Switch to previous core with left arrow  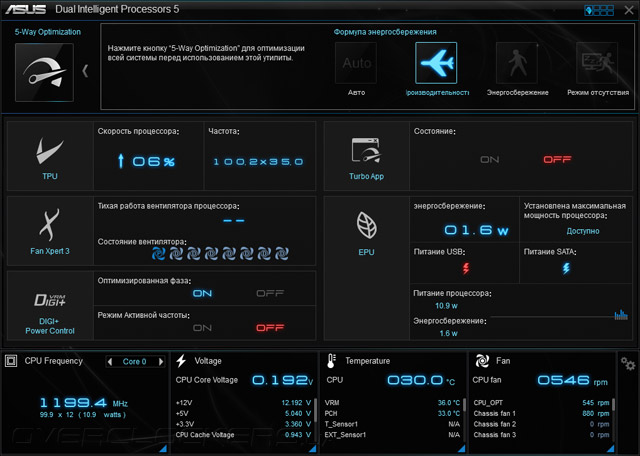coord(109,362)
